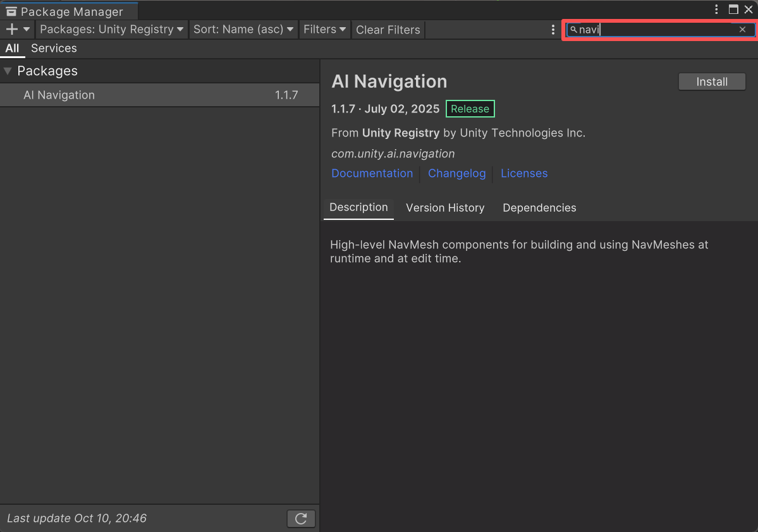The width and height of the screenshot is (758, 532).
Task: Refresh the package list
Action: point(301,519)
